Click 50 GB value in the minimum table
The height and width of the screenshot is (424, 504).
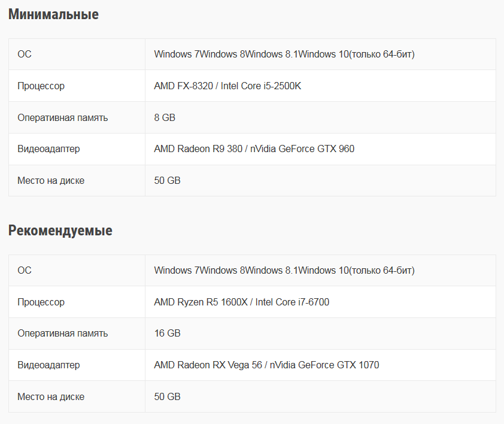(167, 181)
